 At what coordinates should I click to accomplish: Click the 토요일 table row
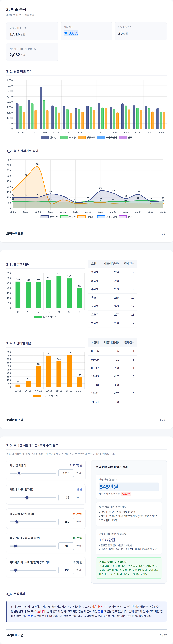113,315
